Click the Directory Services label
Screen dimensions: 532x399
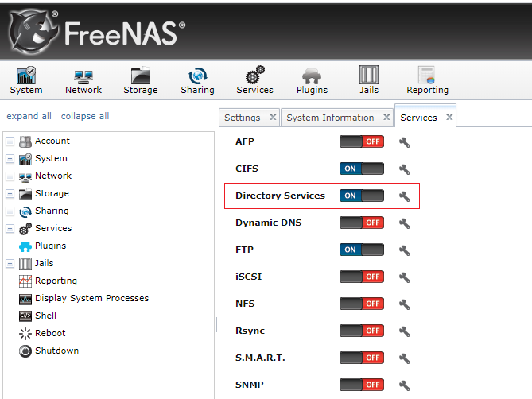click(280, 196)
